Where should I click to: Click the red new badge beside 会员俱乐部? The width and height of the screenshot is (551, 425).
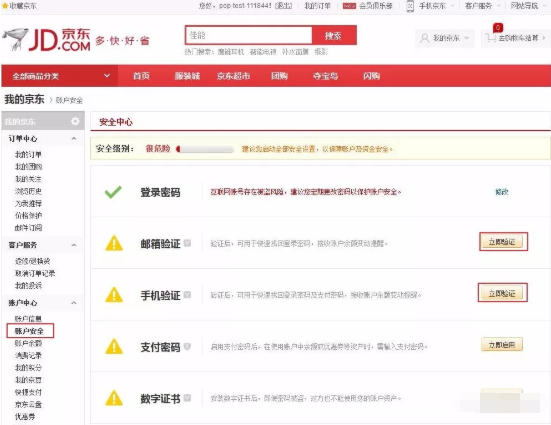pyautogui.click(x=349, y=6)
